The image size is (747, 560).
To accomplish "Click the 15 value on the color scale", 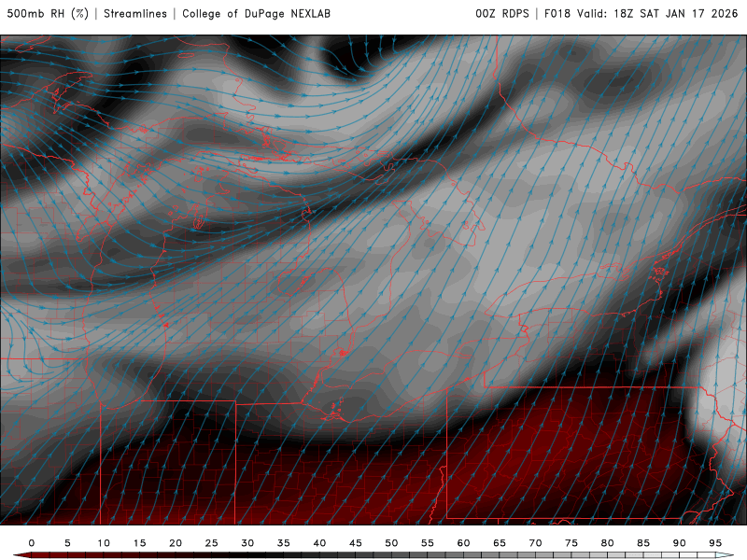I will click(x=139, y=543).
